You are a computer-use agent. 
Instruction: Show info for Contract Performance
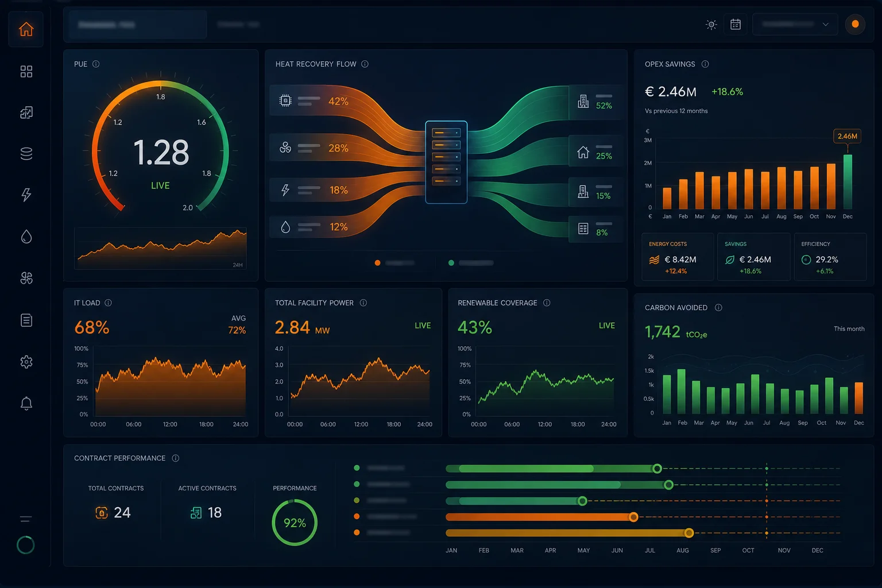coord(176,458)
